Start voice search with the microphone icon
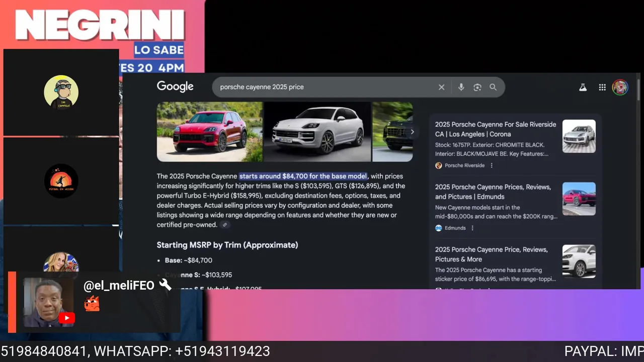644x362 pixels. point(461,87)
